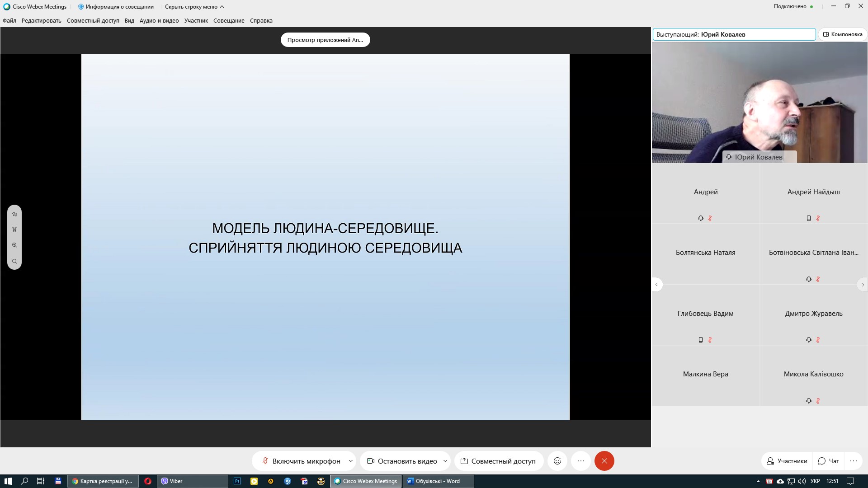Open panel options ellipsis beside Chat
868x488 pixels.
tap(853, 461)
